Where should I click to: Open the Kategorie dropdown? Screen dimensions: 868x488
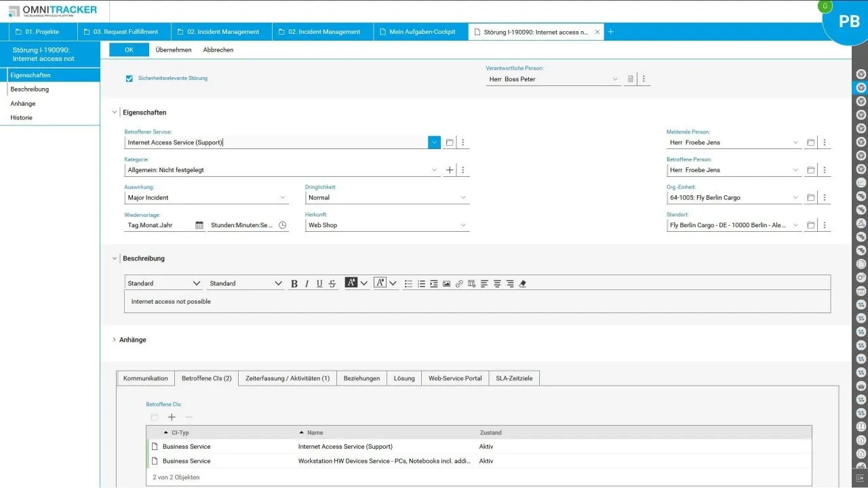(435, 170)
